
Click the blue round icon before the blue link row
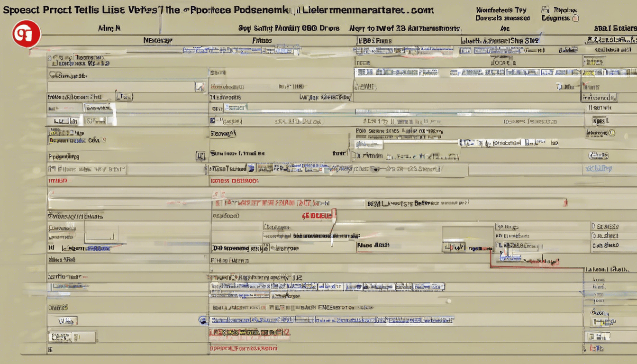pyautogui.click(x=203, y=320)
